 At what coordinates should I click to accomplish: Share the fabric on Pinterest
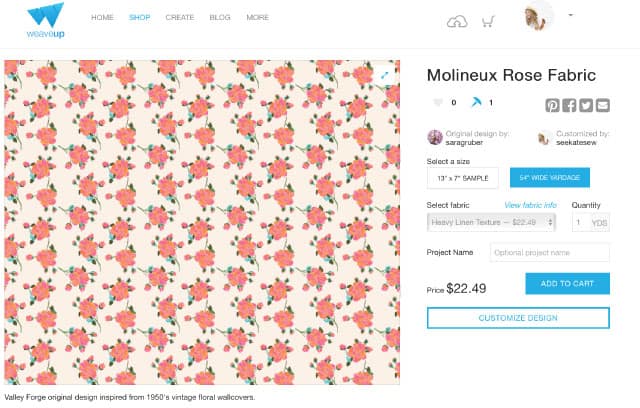pyautogui.click(x=552, y=105)
